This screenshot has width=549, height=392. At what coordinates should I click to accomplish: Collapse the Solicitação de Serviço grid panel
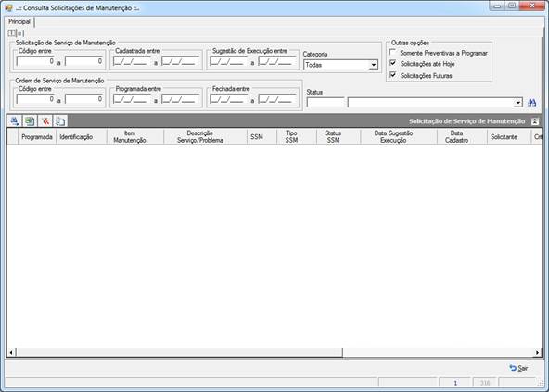[x=535, y=121]
